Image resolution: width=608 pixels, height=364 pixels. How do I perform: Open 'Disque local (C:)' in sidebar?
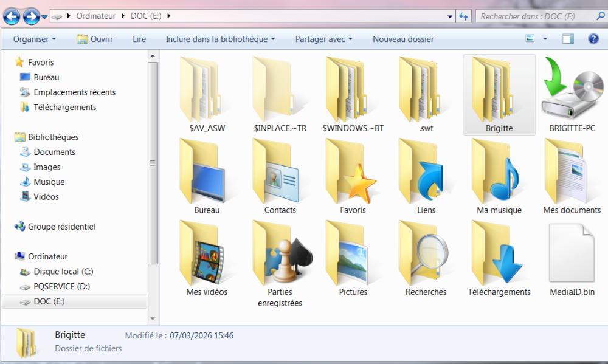[63, 272]
